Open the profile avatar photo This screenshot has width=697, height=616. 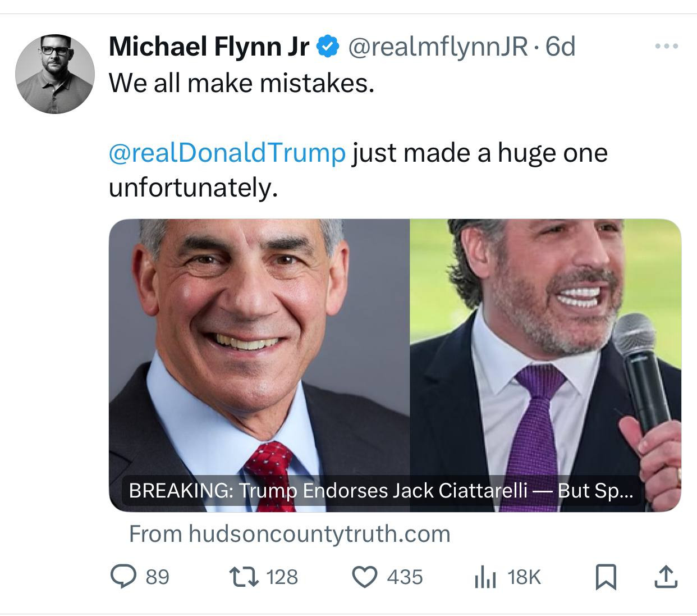pos(55,74)
